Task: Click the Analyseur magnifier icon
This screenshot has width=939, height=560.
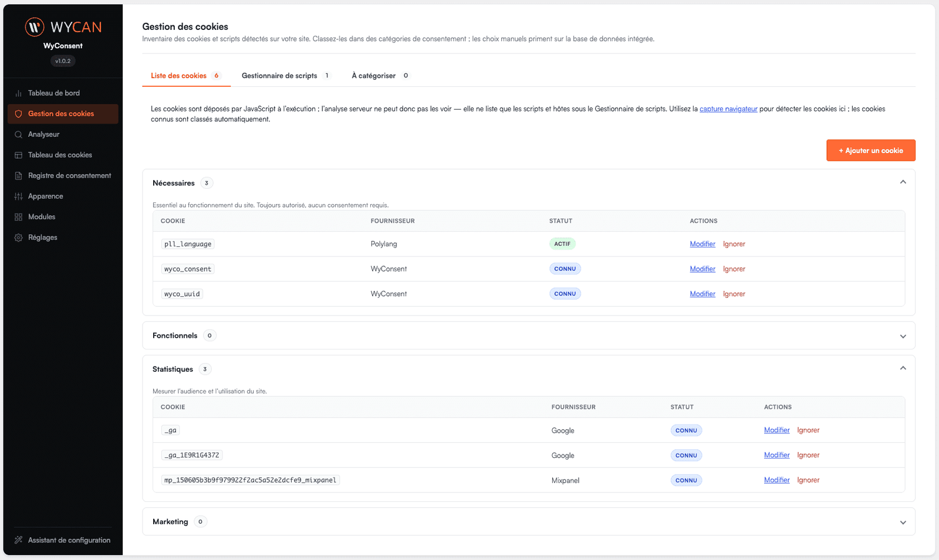Action: [18, 134]
